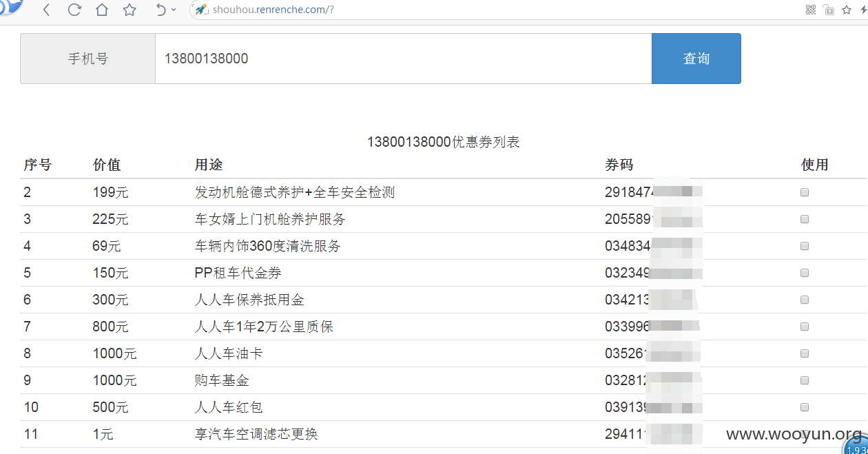The width and height of the screenshot is (868, 454).
Task: Click the undo/restore closed page icon
Action: (x=161, y=10)
